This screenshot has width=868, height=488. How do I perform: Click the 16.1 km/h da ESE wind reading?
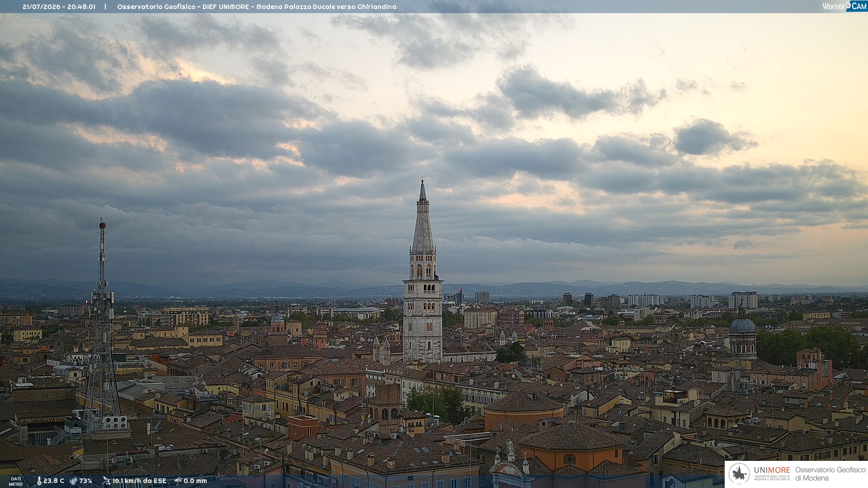pos(139,481)
